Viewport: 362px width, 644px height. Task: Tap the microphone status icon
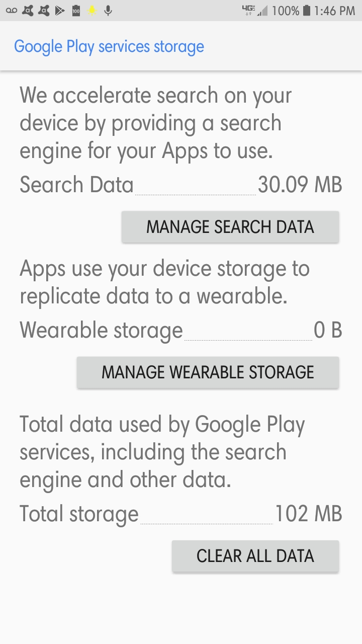coord(108,11)
